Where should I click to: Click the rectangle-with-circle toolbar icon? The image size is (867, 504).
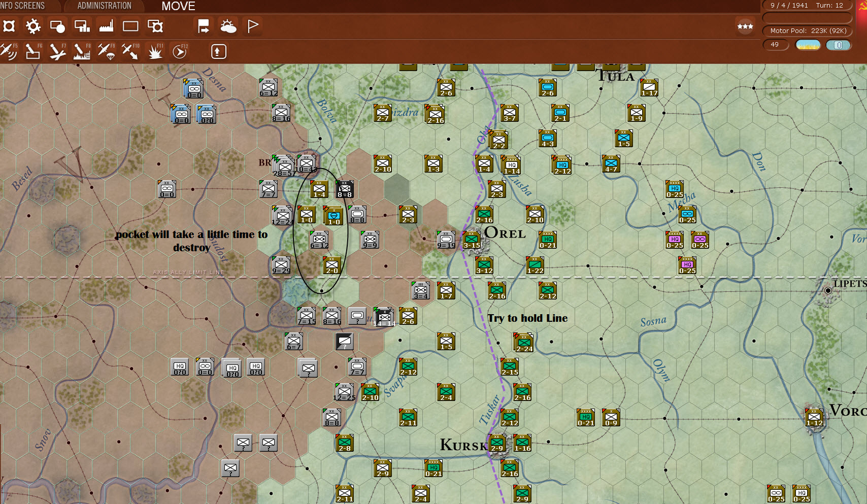[57, 26]
